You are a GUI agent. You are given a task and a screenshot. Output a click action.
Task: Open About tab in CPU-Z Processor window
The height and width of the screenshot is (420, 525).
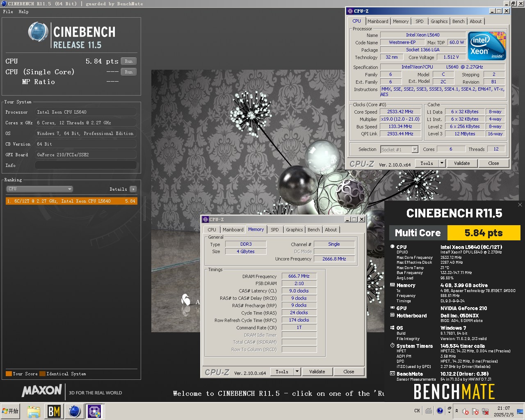pos(476,21)
